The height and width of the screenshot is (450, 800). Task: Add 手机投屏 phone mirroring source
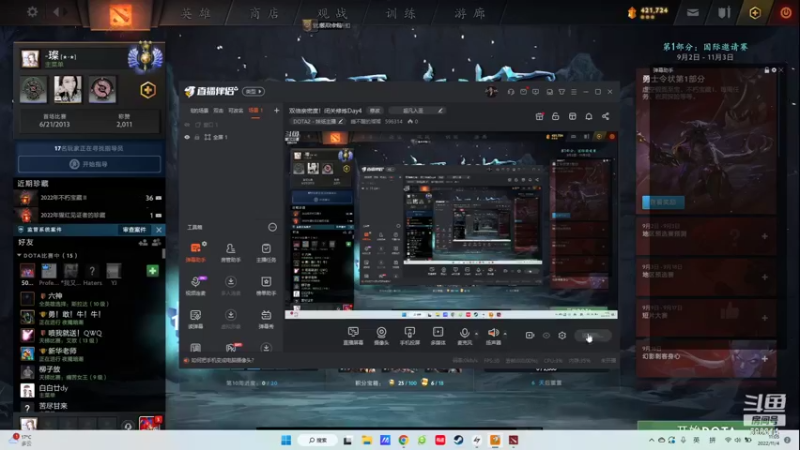(410, 336)
